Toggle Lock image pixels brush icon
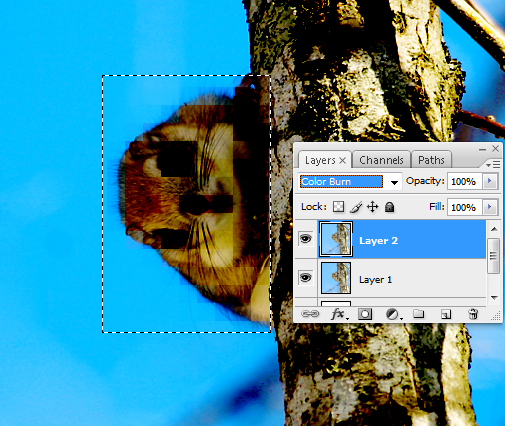 pyautogui.click(x=356, y=207)
